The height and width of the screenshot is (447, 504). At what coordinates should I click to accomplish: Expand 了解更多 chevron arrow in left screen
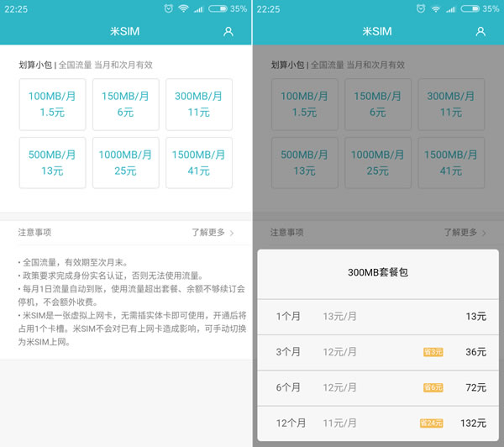232,233
